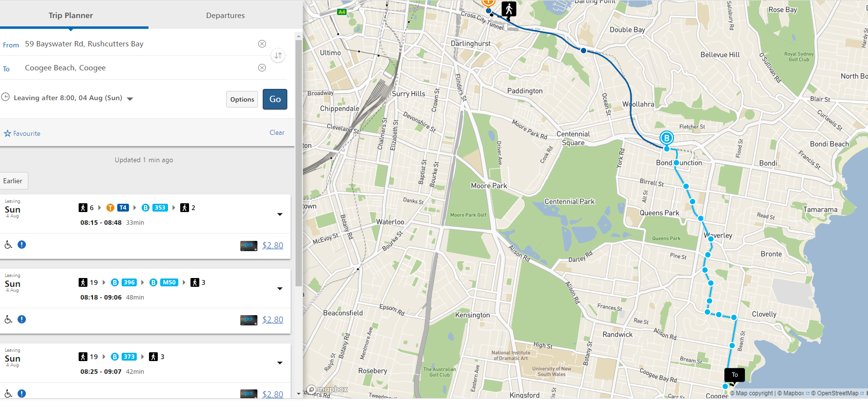Click the bus icon before 373
The image size is (868, 407).
(x=115, y=357)
